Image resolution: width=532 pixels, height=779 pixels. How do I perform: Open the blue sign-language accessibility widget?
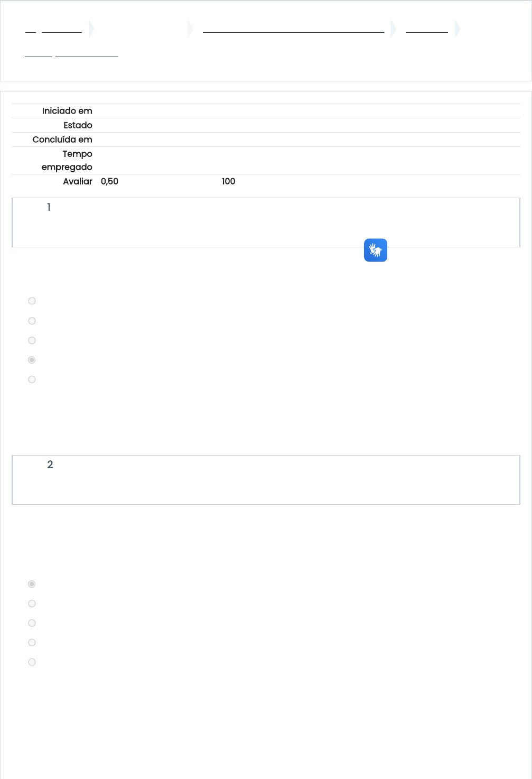(376, 250)
